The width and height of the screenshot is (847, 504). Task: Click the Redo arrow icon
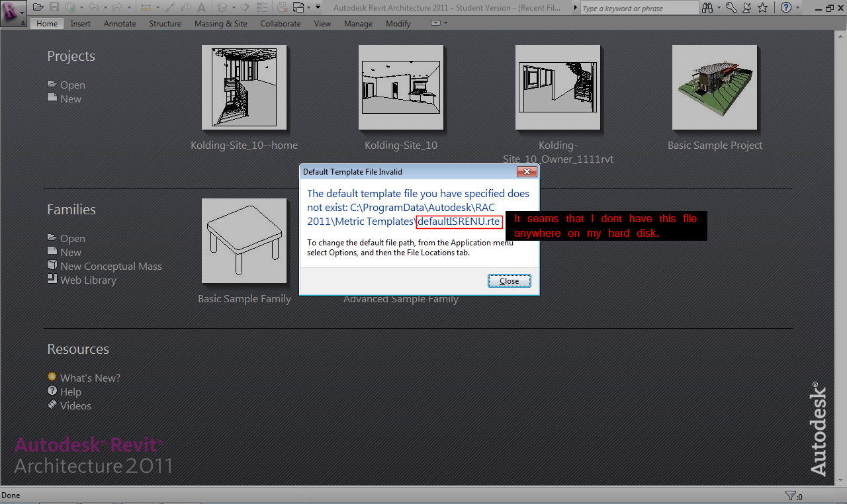(117, 7)
